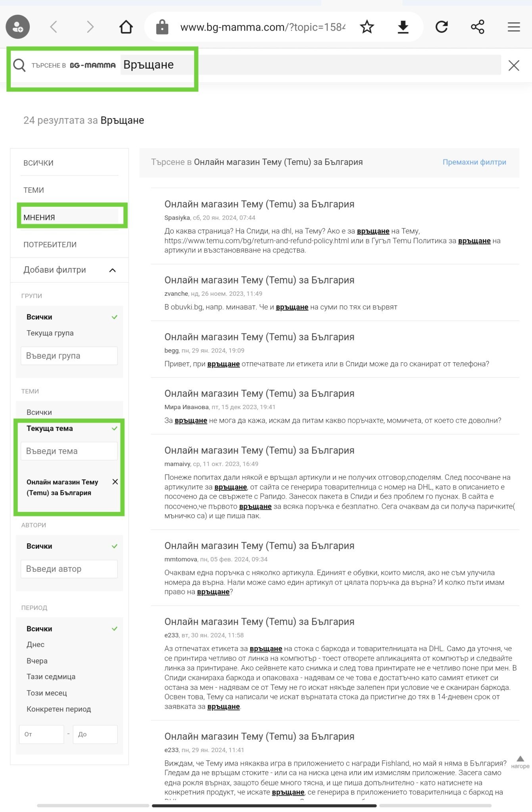Bookmark page with star icon
This screenshot has width=532, height=812.
coord(367,27)
